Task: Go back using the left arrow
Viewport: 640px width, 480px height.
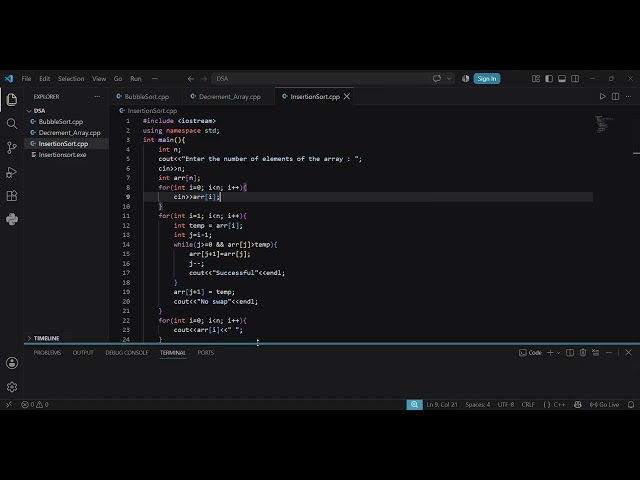Action: point(191,79)
